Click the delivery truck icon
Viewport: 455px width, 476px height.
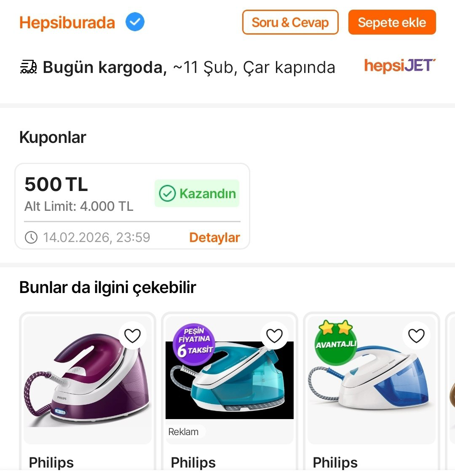[29, 67]
